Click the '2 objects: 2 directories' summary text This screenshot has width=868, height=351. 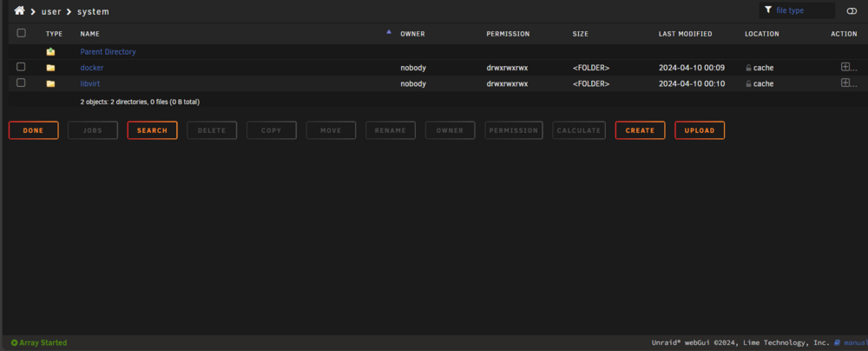[140, 102]
